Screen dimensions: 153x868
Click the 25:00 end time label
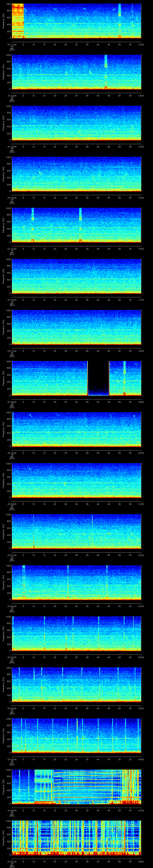click(141, 708)
